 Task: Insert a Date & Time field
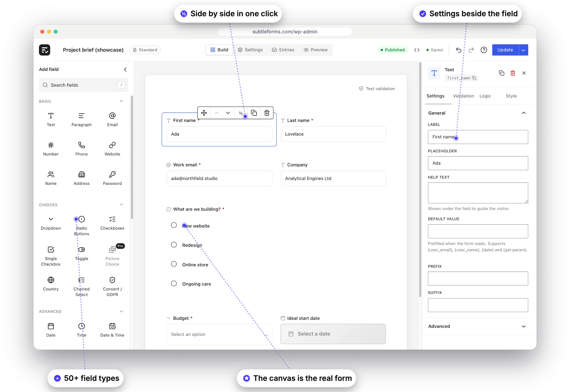112,330
